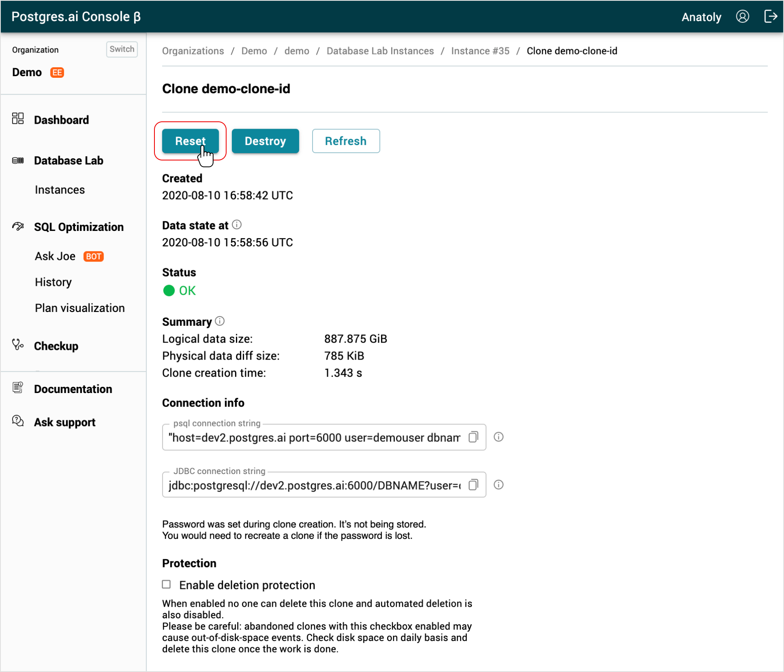Open Dashboard in sidebar
The width and height of the screenshot is (784, 672).
[61, 120]
